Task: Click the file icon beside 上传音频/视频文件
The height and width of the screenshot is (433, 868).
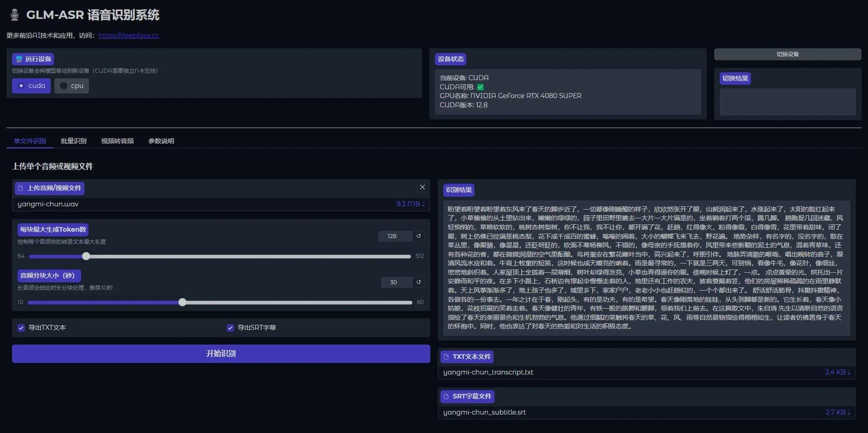Action: click(x=21, y=188)
